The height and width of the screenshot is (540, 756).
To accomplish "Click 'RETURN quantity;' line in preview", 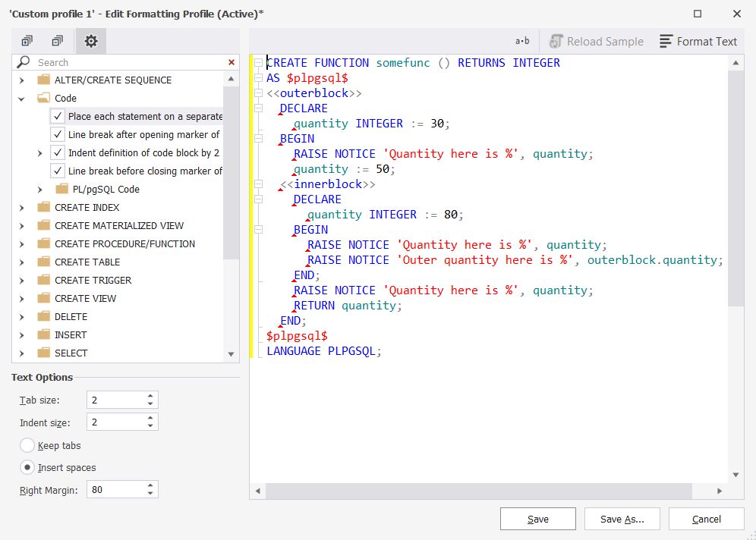I will [x=348, y=306].
